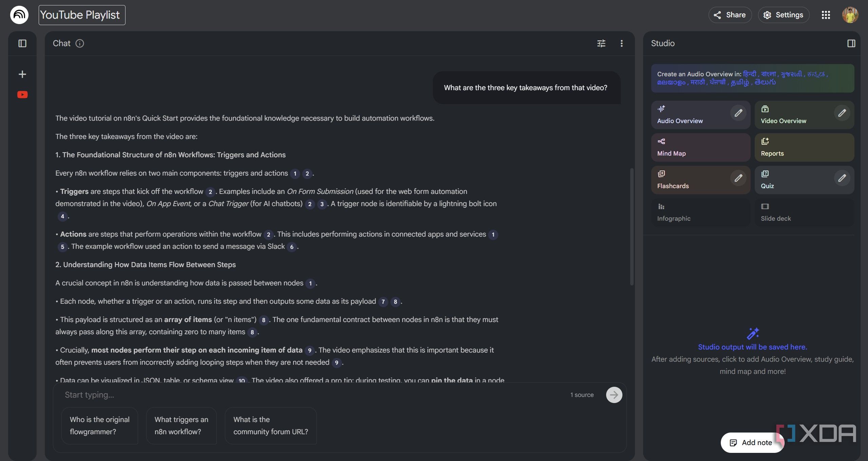Open the 1 source selector

click(x=582, y=395)
